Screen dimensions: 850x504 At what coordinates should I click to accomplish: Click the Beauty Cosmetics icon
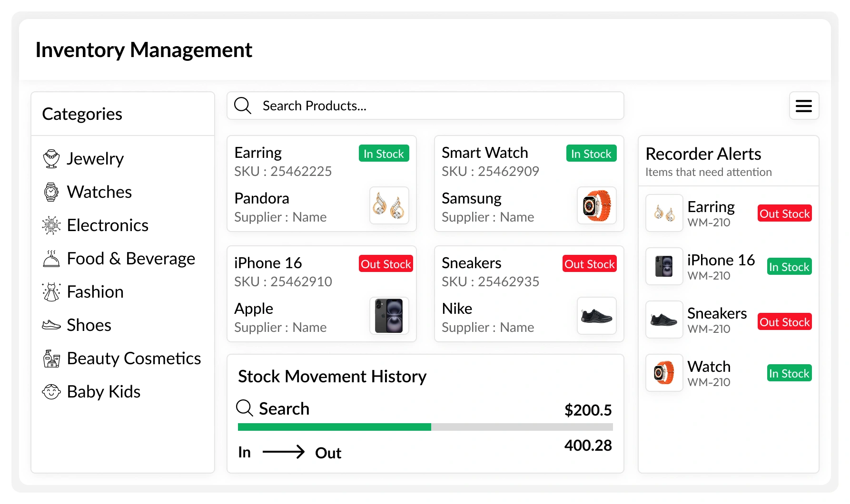[x=51, y=359]
